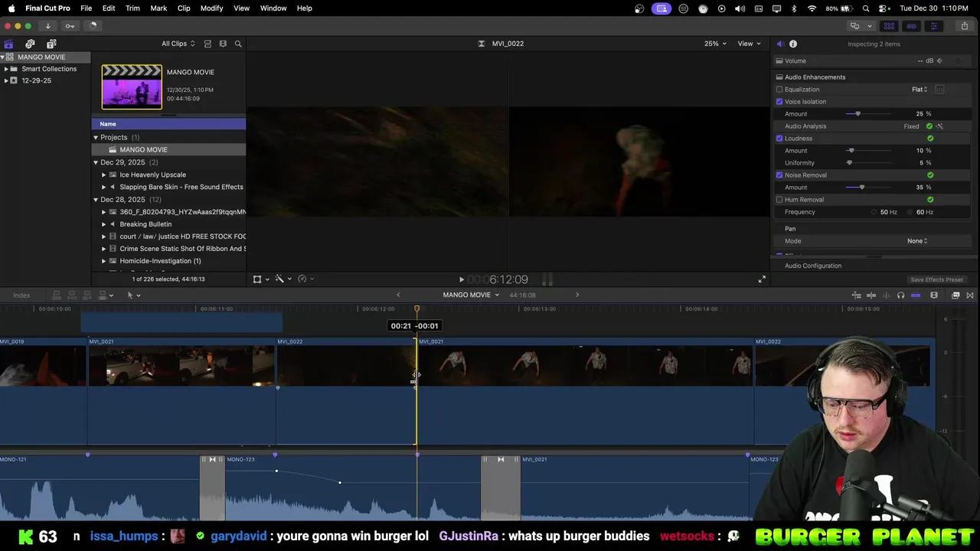Open the Audio inspector speaker icon
This screenshot has width=980, height=551.
pos(779,44)
